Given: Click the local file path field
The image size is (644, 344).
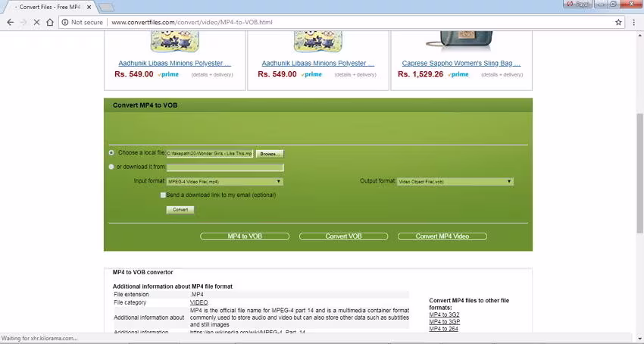Looking at the screenshot, I should click(x=209, y=153).
